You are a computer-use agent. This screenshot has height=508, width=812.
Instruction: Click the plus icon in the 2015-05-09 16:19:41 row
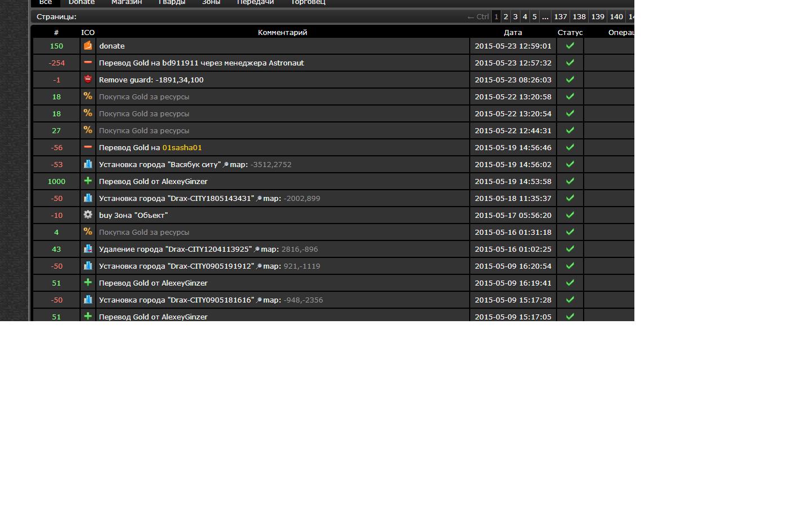(87, 282)
